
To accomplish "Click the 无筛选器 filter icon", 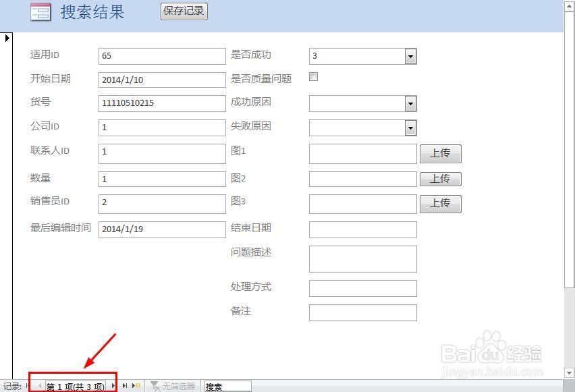I will [x=154, y=386].
